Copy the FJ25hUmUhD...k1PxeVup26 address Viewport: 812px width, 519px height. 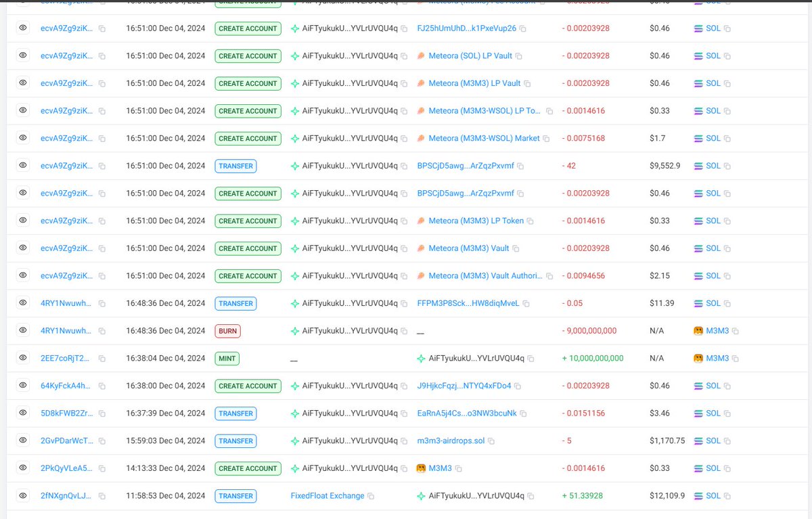(x=523, y=28)
